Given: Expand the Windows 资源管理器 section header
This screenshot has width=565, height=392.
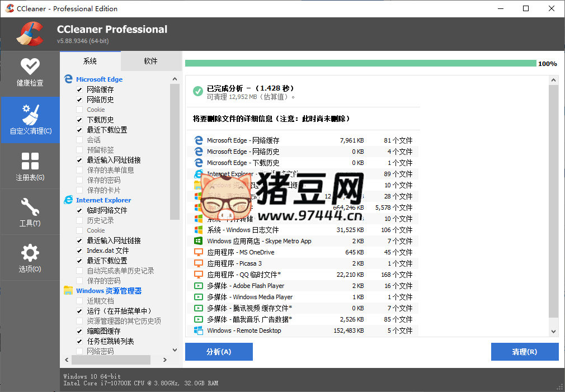Looking at the screenshot, I should [x=109, y=290].
